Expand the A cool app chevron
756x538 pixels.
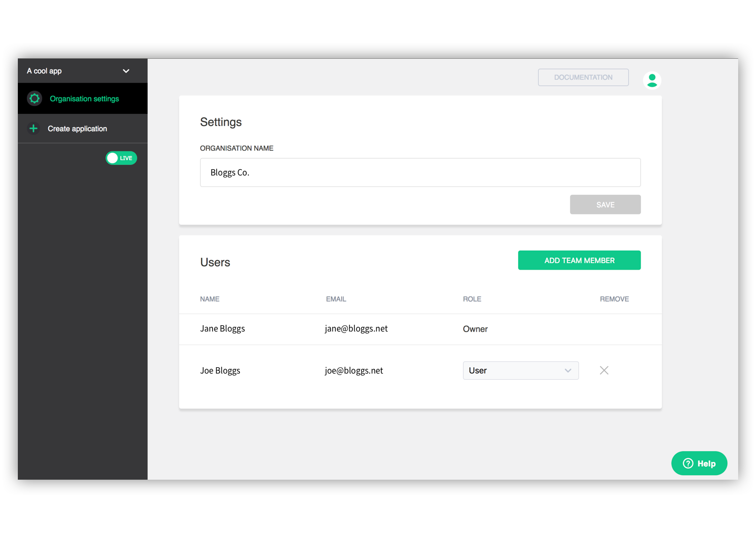(126, 71)
